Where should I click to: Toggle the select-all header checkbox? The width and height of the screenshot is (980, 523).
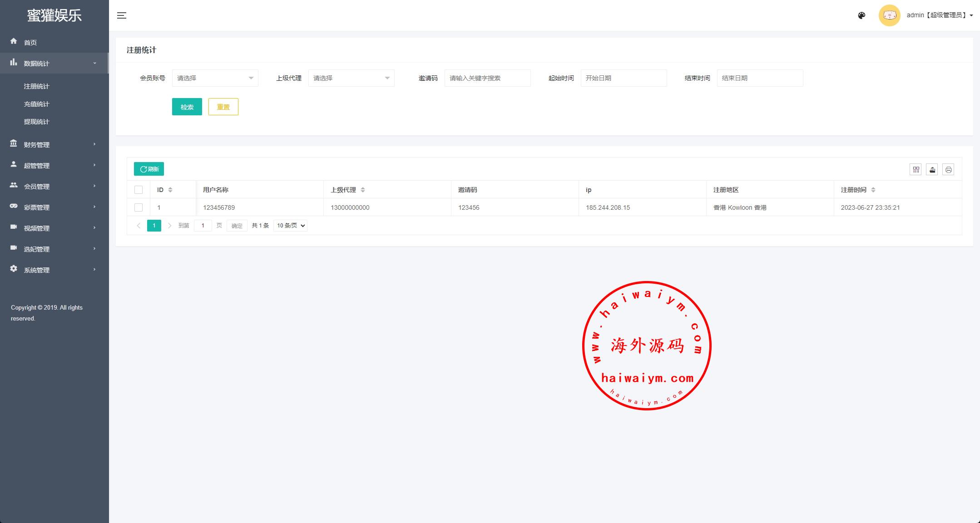click(139, 190)
